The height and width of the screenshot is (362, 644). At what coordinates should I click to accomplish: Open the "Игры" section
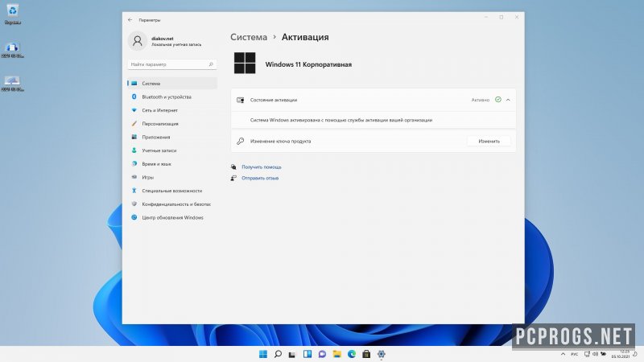[172, 177]
